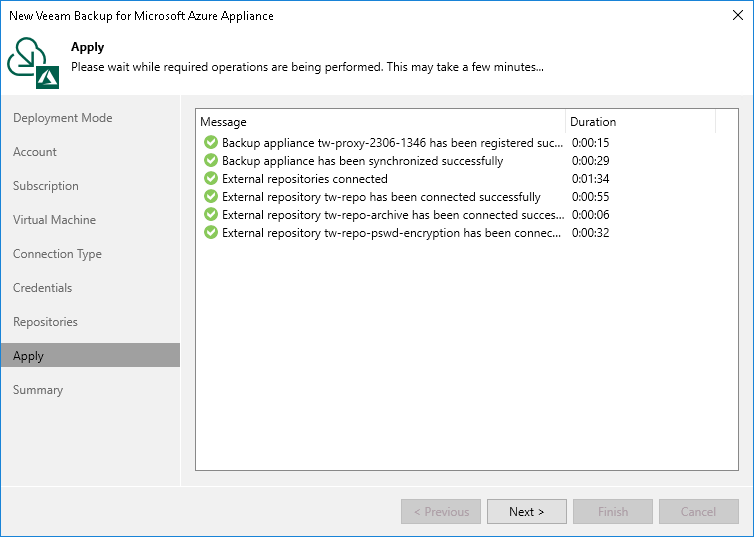Click status icon for tw-repo connected row
The image size is (754, 537).
(210, 197)
